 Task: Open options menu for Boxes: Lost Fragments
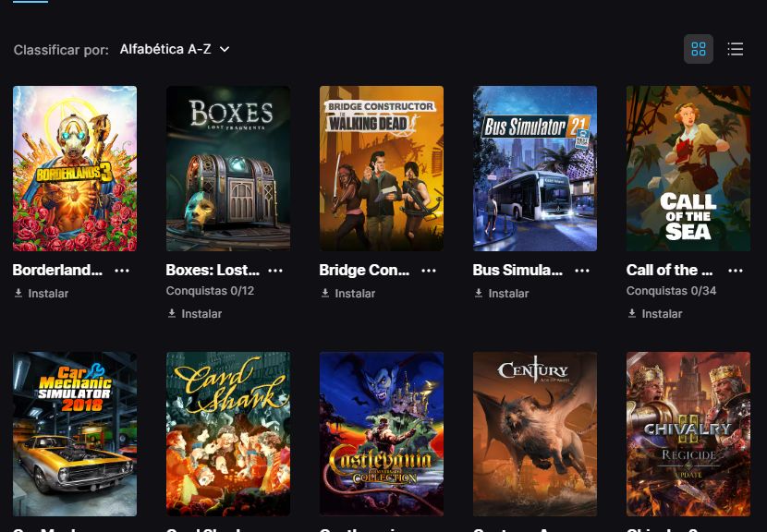pos(275,271)
